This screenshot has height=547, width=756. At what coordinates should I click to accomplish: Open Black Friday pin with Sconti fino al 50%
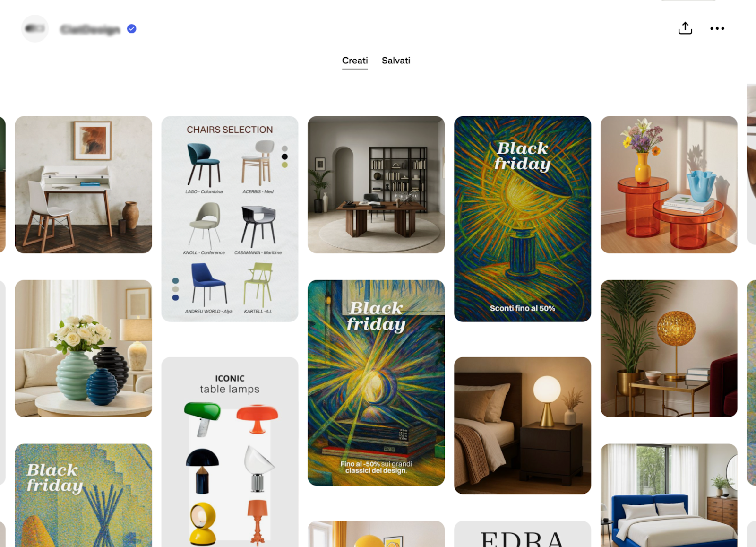(523, 219)
